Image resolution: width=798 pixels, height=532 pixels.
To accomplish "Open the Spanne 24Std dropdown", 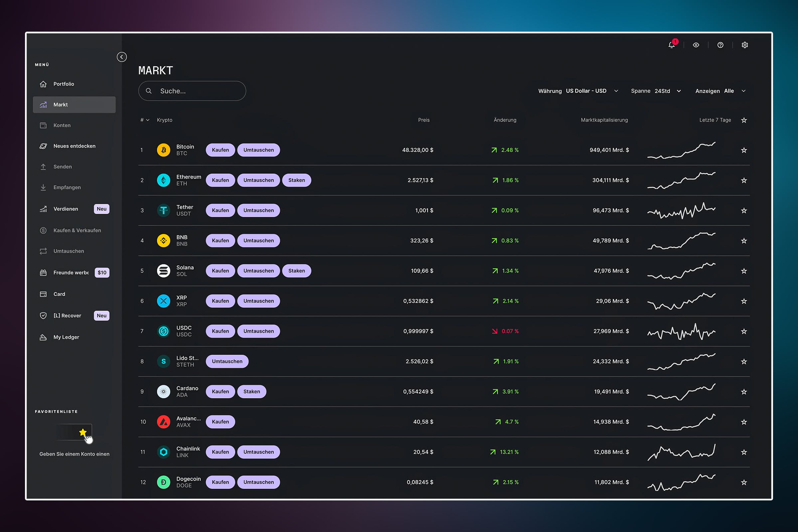I will click(x=656, y=91).
